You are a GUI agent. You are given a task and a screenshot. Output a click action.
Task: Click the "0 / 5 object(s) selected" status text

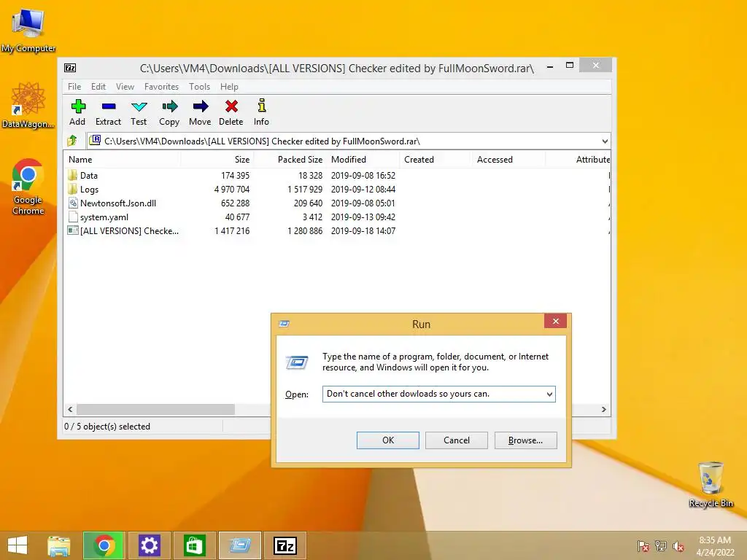[107, 427]
